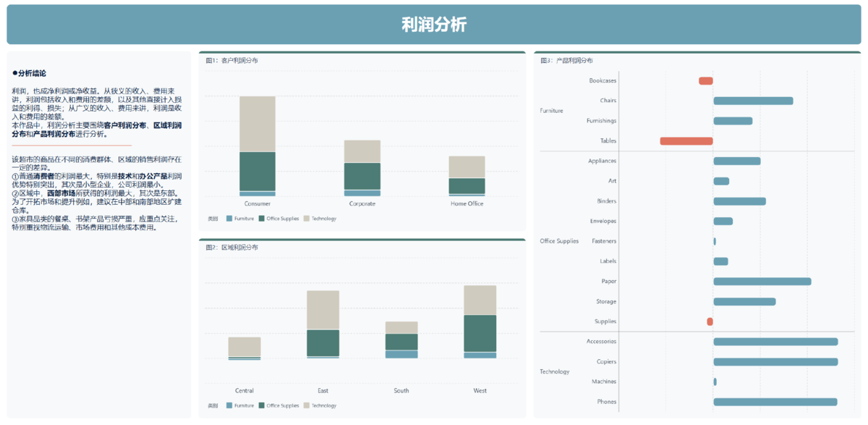The height and width of the screenshot is (425, 868).
Task: Click the "利润分析" dashboard header
Action: (x=434, y=24)
